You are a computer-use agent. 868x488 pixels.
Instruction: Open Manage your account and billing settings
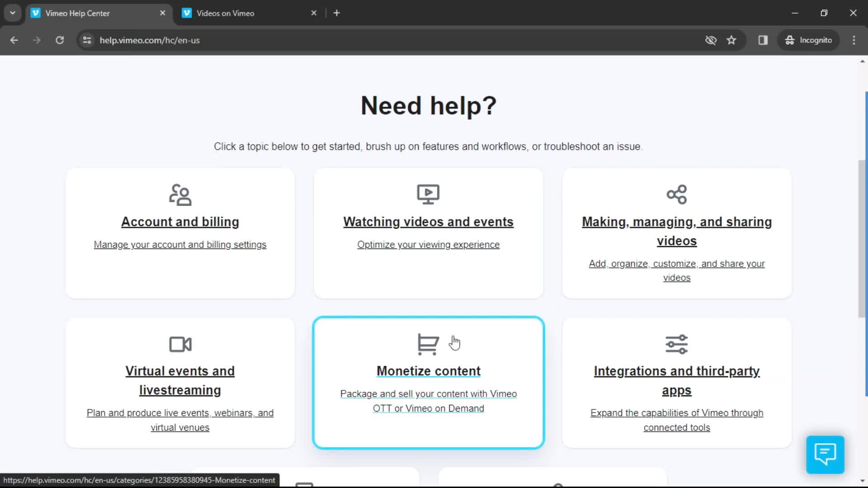(x=180, y=244)
